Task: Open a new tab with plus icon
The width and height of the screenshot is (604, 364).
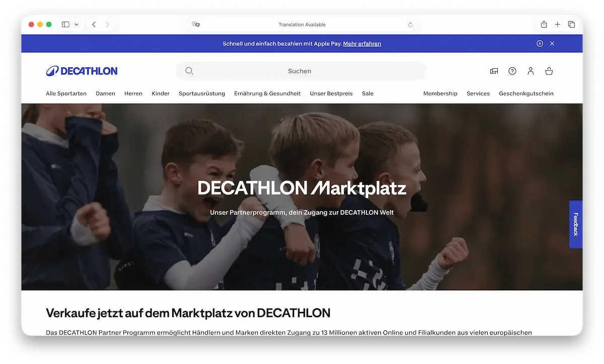Action: [558, 24]
